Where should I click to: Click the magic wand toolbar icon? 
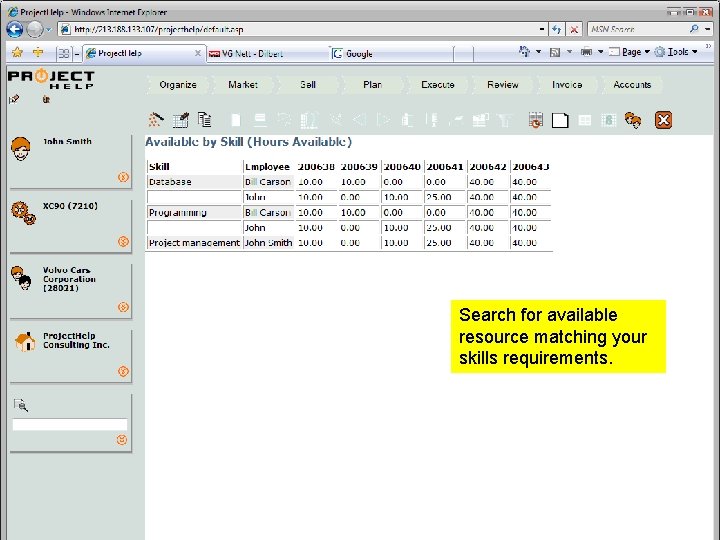pos(156,120)
